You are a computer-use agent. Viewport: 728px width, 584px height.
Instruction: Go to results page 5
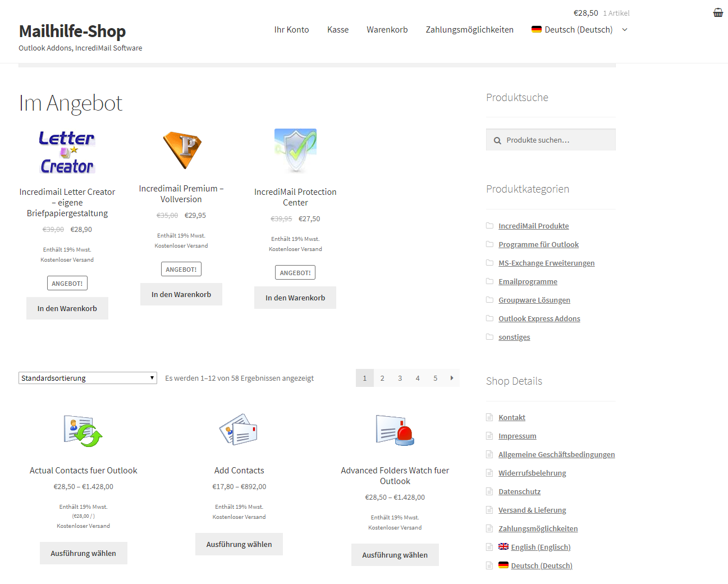436,378
